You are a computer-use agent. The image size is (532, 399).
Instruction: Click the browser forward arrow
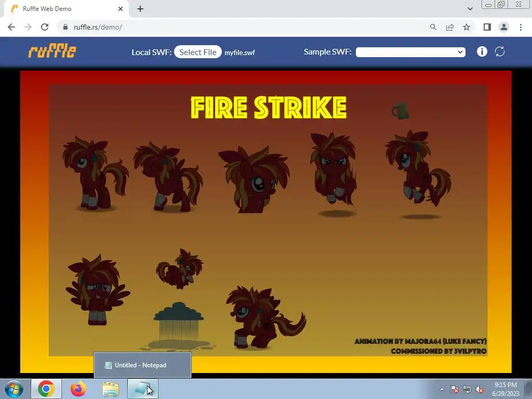pos(28,27)
